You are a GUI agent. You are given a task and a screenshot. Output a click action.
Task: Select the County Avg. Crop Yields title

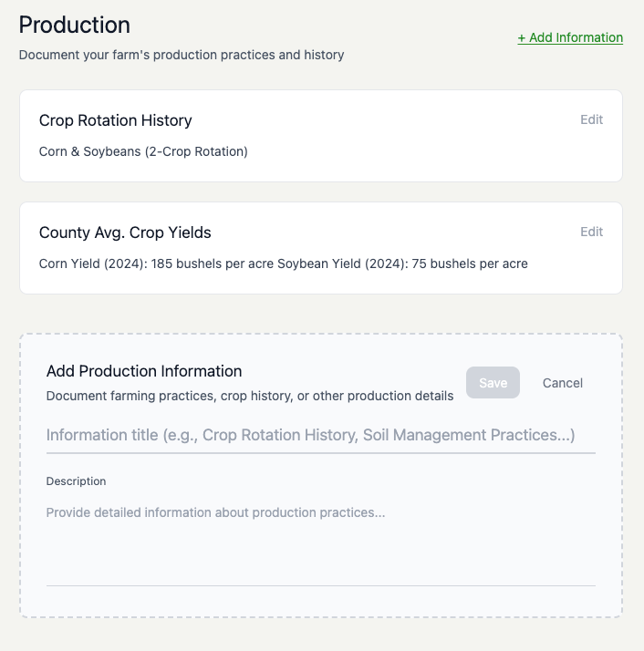click(x=125, y=232)
